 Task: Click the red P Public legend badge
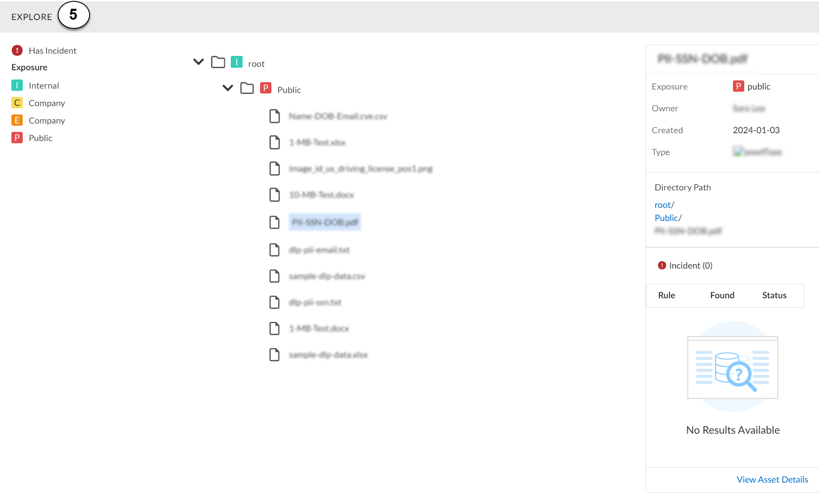(x=17, y=138)
